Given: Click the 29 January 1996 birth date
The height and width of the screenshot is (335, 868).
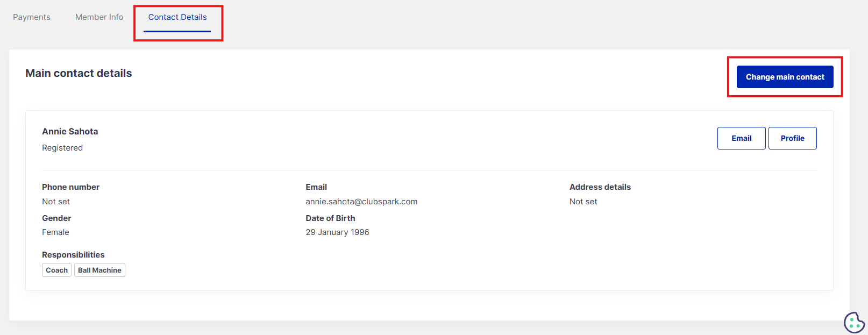Looking at the screenshot, I should tap(337, 232).
